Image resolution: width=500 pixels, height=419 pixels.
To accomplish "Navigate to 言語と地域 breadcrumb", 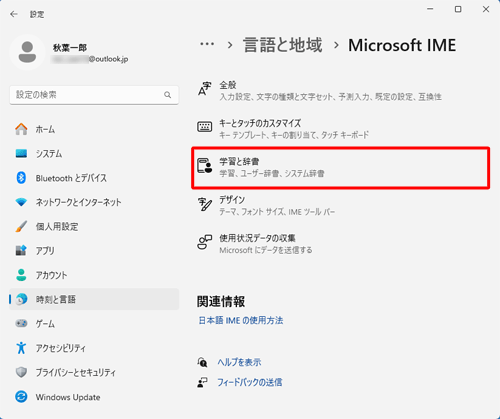I will click(x=283, y=45).
